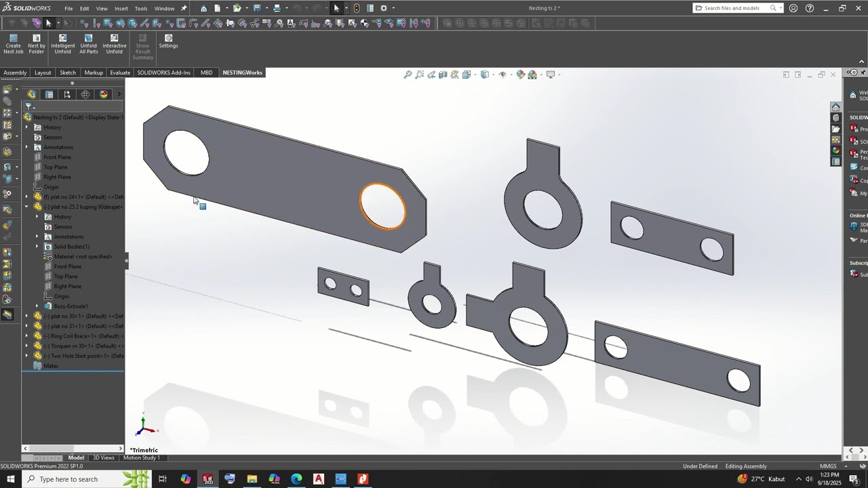Click the Print icon
Image resolution: width=868 pixels, height=488 pixels.
pos(277,8)
